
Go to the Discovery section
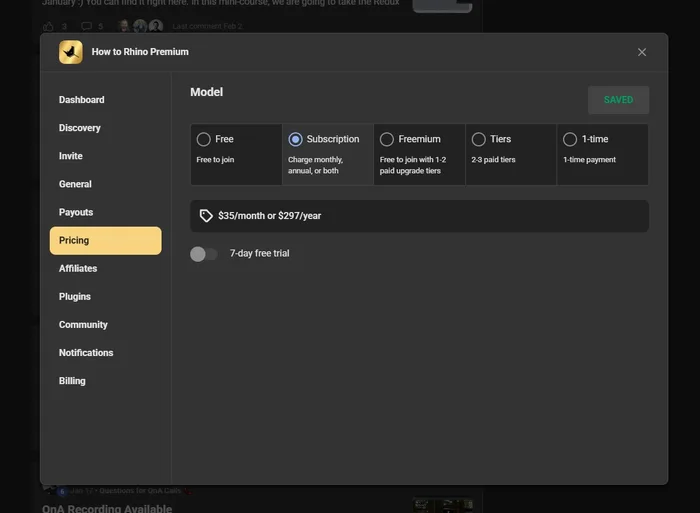(x=80, y=128)
